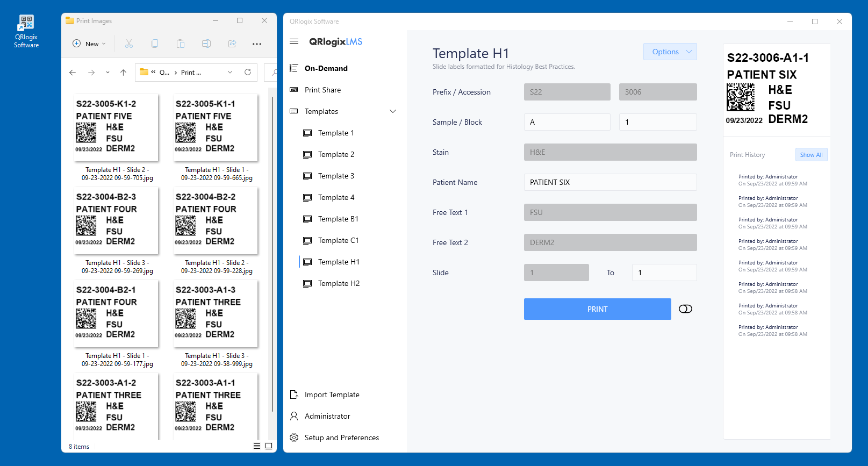
Task: Click file name ending 09-59-705.jpg
Action: click(x=117, y=174)
